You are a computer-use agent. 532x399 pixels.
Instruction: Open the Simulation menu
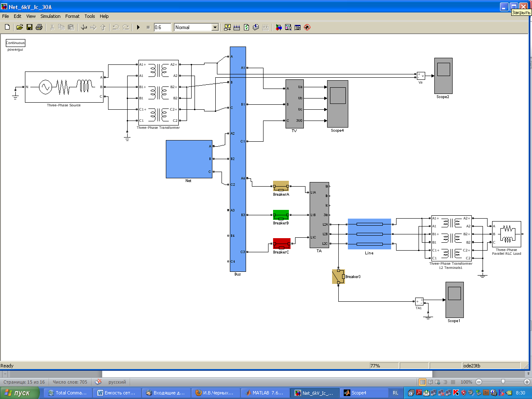point(50,16)
